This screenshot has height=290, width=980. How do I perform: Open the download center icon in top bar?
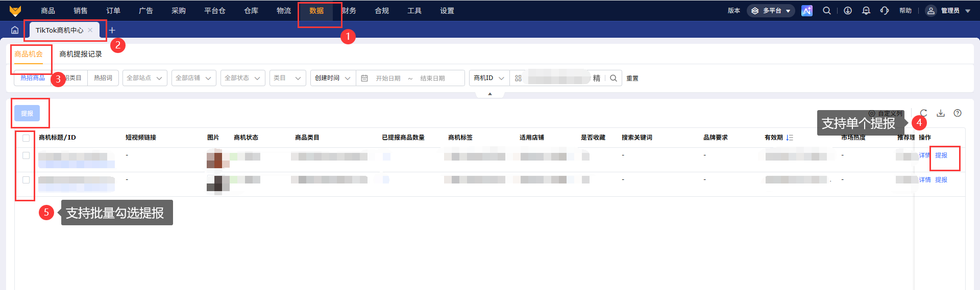(848, 11)
